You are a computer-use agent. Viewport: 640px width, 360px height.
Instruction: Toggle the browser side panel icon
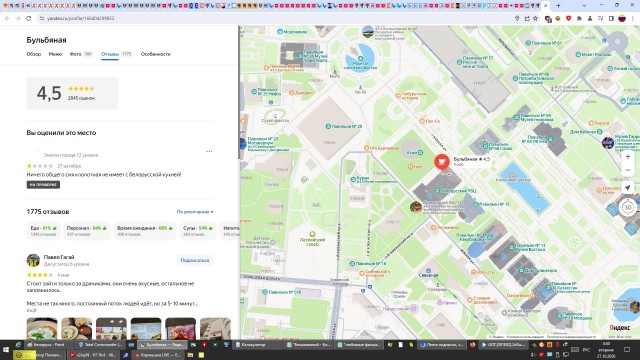tap(611, 18)
